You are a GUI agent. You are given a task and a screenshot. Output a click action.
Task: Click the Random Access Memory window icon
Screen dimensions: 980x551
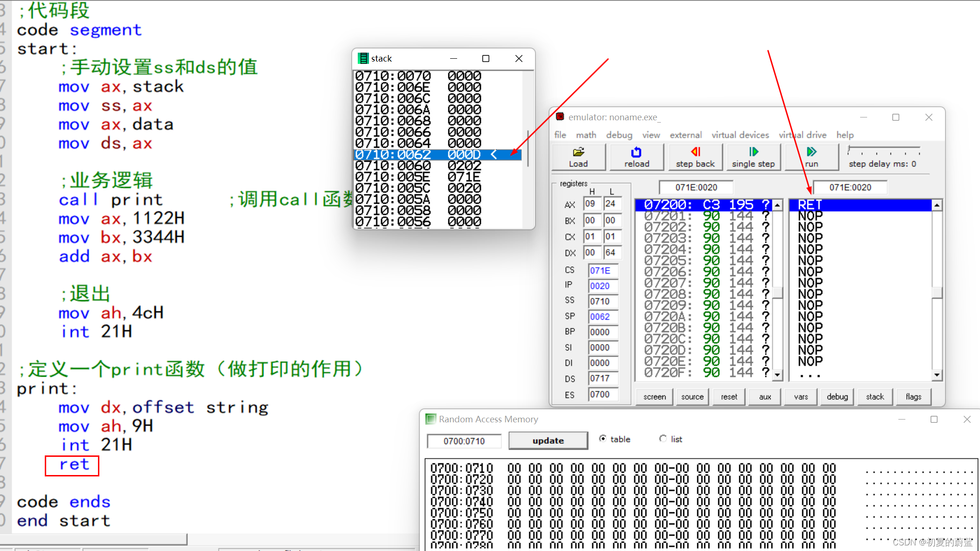pos(431,419)
